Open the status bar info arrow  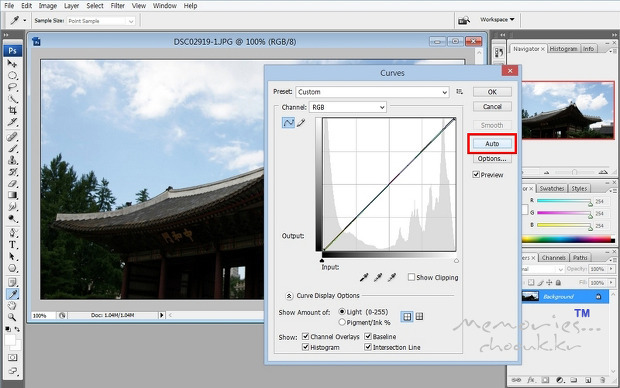pos(161,315)
